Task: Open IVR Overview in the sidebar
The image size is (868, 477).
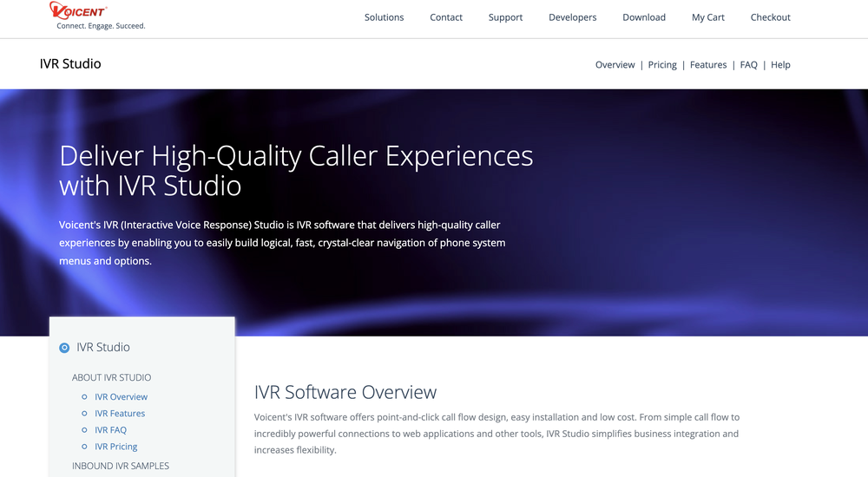Action: (121, 396)
